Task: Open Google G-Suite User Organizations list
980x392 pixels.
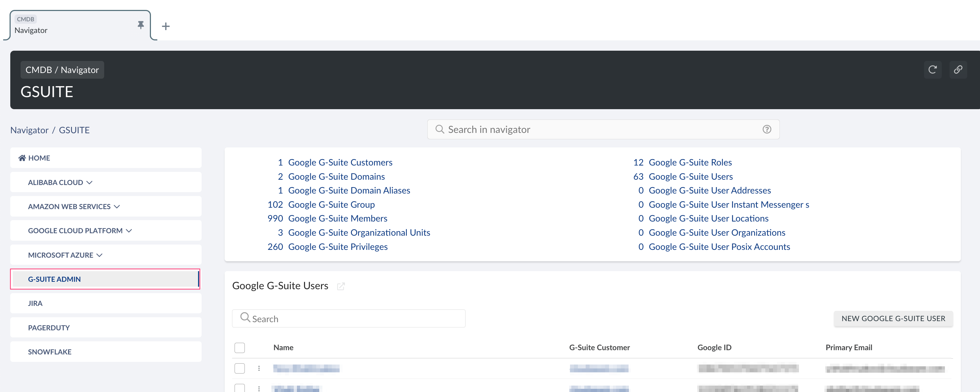Action: pos(717,233)
